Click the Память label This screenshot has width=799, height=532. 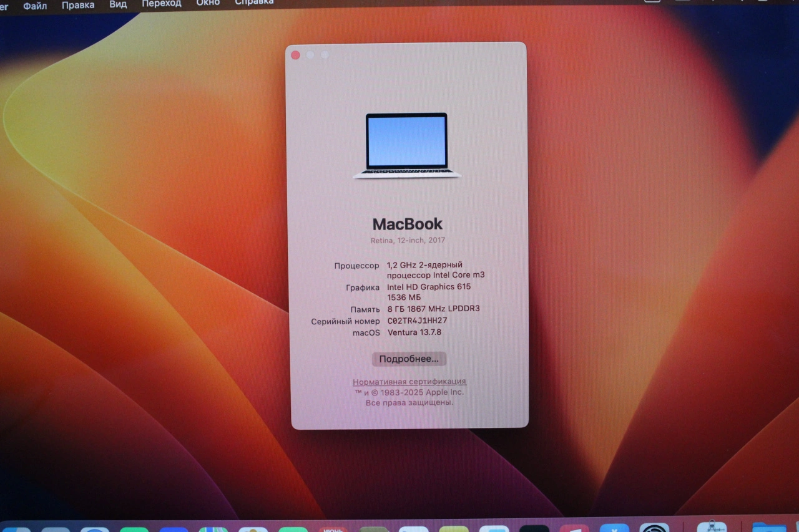(x=365, y=309)
